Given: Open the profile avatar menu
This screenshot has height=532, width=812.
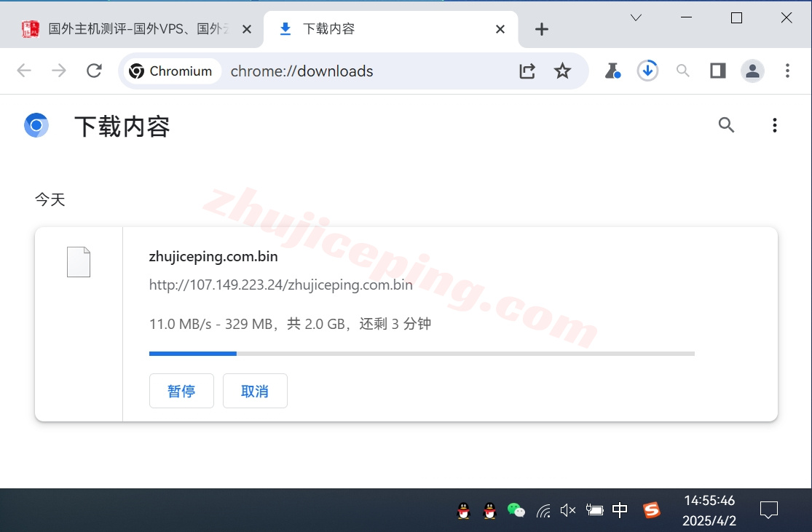Looking at the screenshot, I should click(752, 71).
